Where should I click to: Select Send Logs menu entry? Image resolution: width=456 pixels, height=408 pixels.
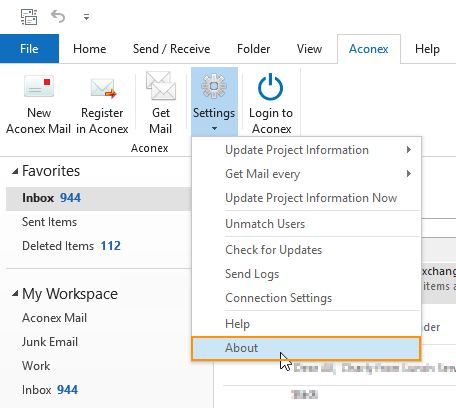306,274
